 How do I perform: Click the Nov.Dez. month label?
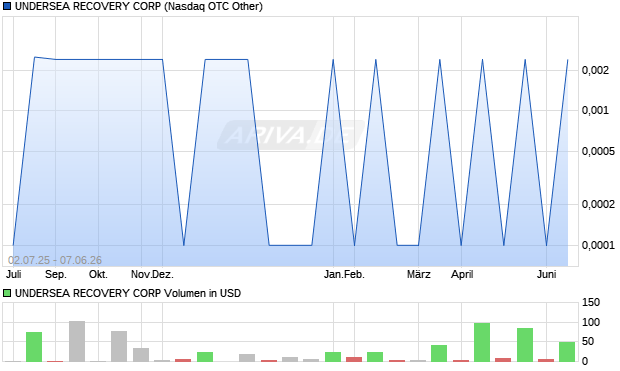152,274
